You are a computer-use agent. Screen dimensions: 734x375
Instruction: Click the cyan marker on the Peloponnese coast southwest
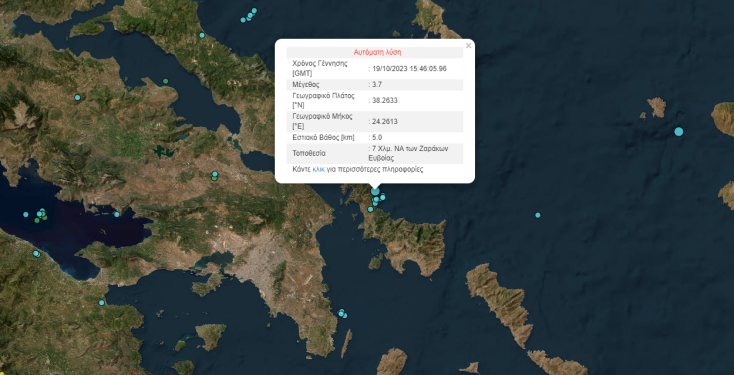pos(101,302)
